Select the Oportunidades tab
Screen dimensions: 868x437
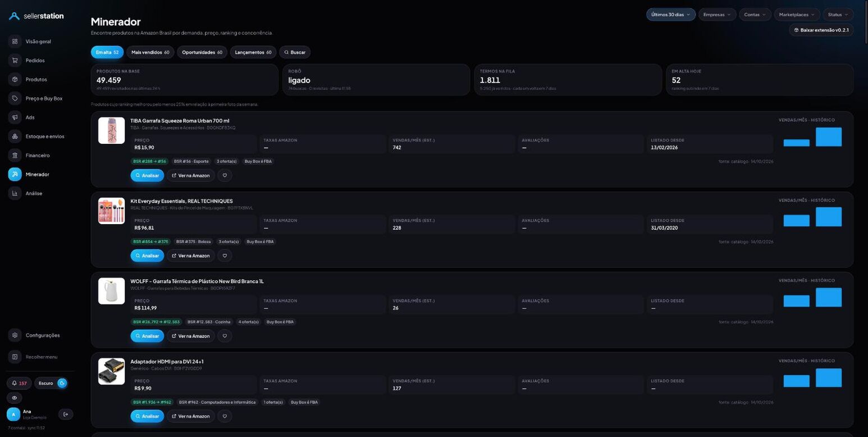click(202, 52)
